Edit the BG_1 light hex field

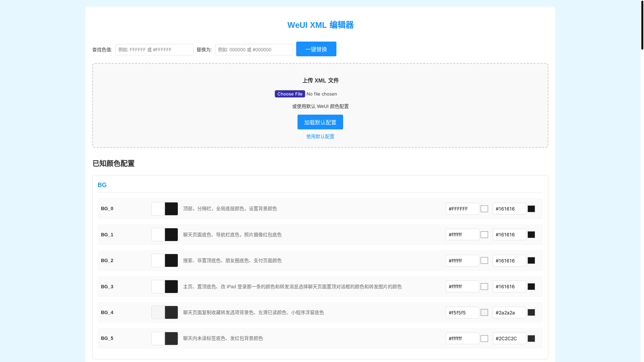[x=463, y=235]
